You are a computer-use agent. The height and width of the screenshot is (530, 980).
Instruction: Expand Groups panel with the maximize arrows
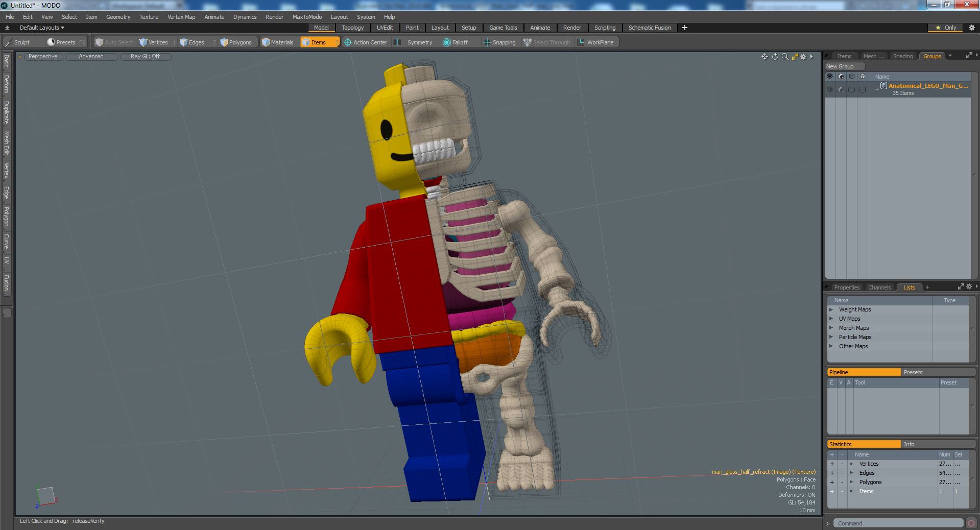(969, 56)
